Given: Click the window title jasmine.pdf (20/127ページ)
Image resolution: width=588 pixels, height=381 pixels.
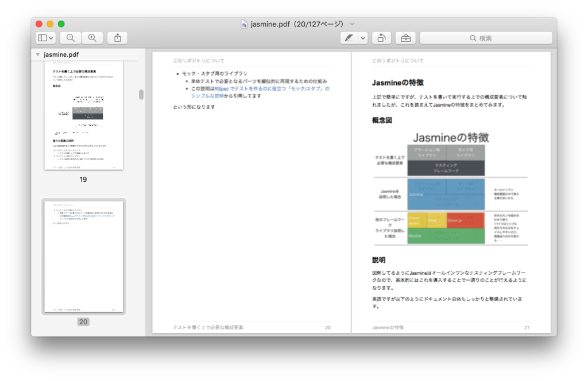Looking at the screenshot, I should point(297,24).
